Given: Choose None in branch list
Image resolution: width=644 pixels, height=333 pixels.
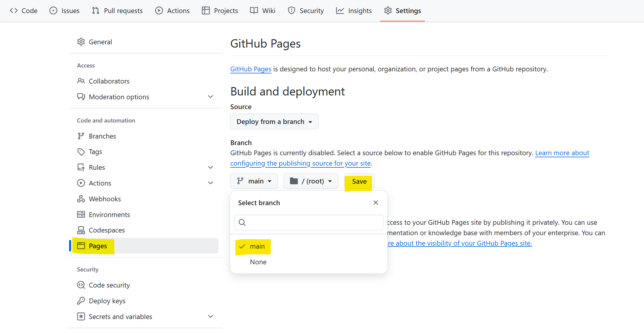Looking at the screenshot, I should tap(258, 262).
